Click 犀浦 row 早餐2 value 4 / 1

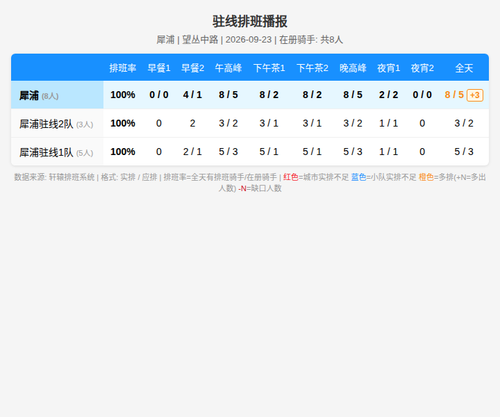point(193,95)
